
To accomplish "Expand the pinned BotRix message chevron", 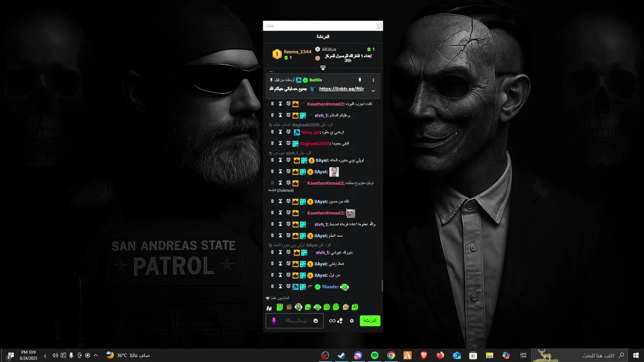I will (x=373, y=90).
